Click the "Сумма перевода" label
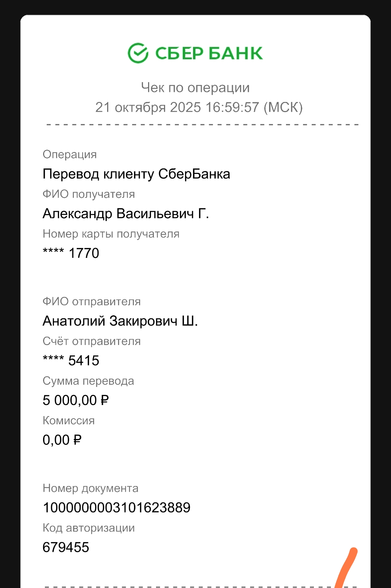Image resolution: width=391 pixels, height=588 pixels. click(x=88, y=381)
